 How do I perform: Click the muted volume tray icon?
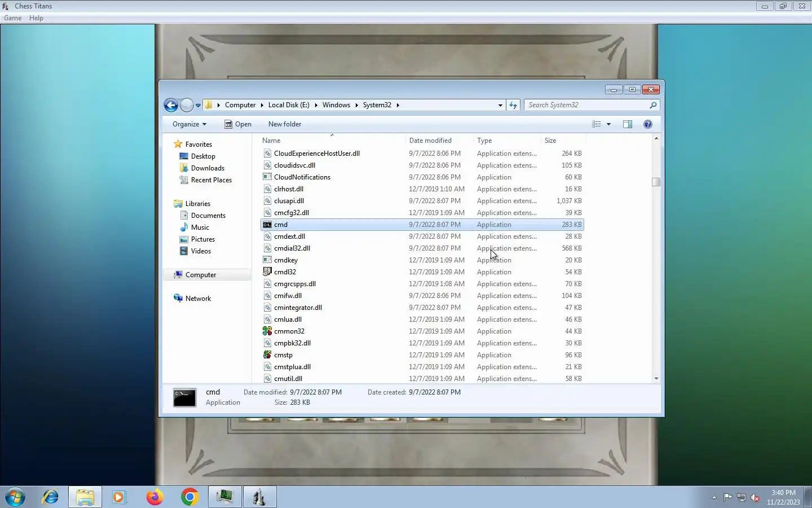click(755, 497)
